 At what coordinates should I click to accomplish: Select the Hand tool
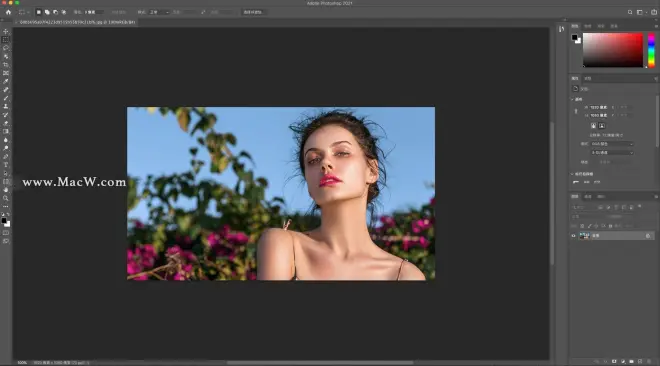[5, 190]
